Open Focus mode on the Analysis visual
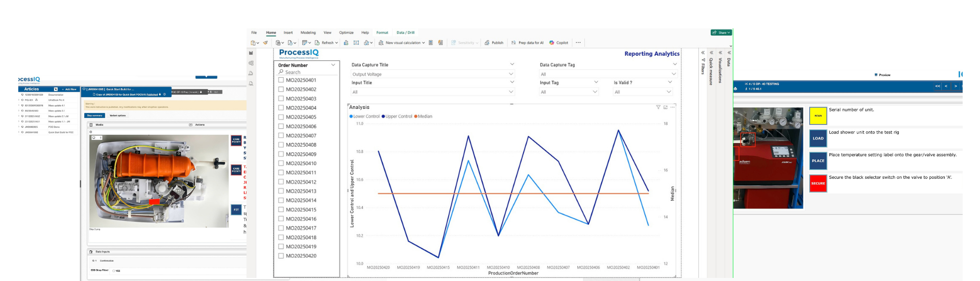980x281 pixels. (x=665, y=107)
